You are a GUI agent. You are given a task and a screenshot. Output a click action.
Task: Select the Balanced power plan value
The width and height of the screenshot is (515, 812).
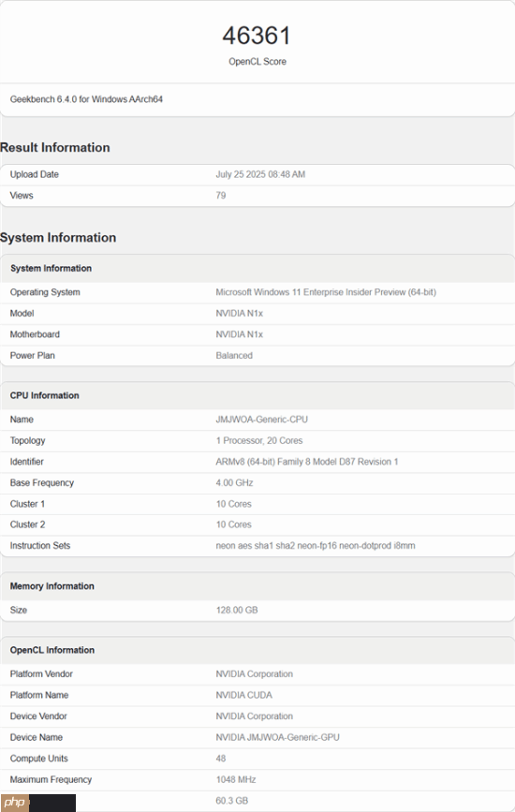[234, 355]
